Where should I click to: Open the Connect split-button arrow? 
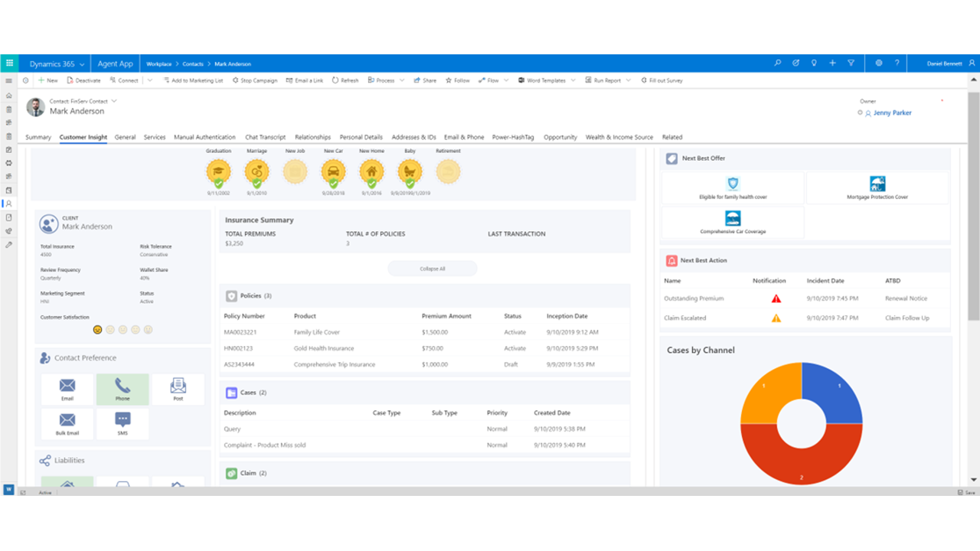coord(149,80)
